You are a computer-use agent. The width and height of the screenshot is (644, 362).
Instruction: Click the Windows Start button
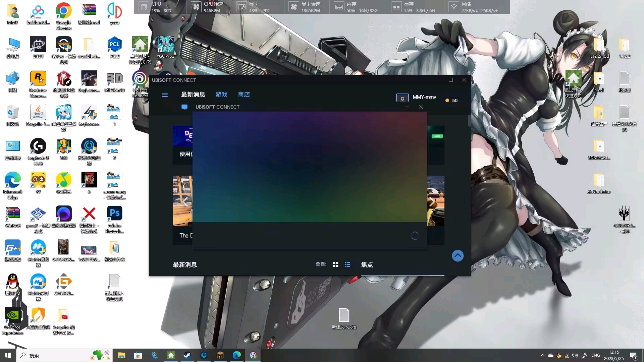coord(8,355)
